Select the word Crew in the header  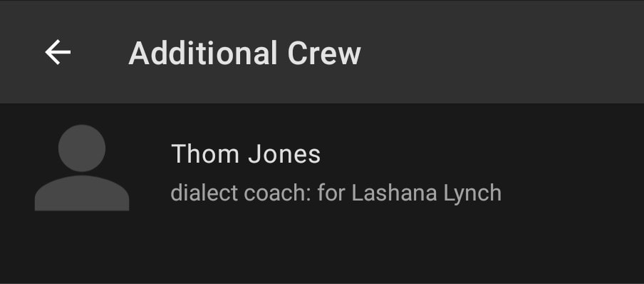324,53
